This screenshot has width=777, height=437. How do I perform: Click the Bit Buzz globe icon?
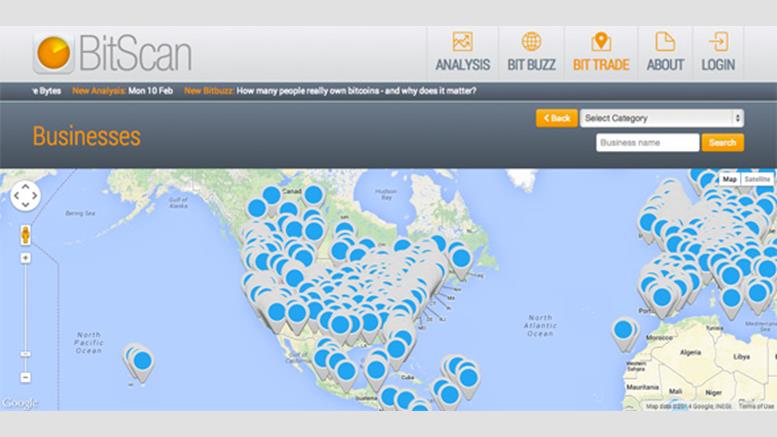point(531,42)
